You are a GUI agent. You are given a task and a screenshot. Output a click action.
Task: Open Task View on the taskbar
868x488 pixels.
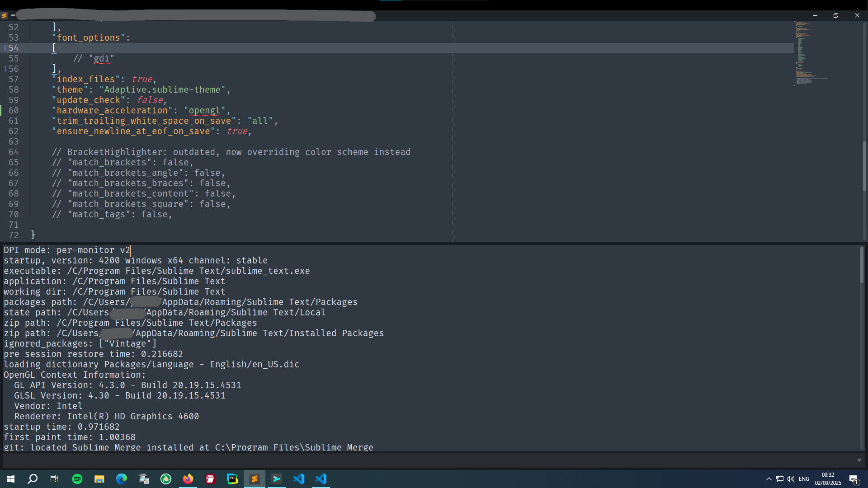pos(54,479)
